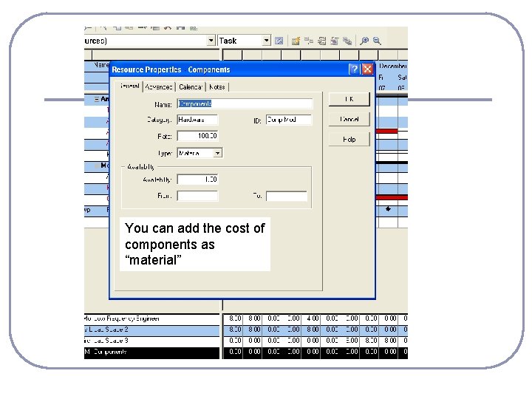Click the Name column header behind dialog
Viewport: 532px width, 399px height.
pos(101,65)
